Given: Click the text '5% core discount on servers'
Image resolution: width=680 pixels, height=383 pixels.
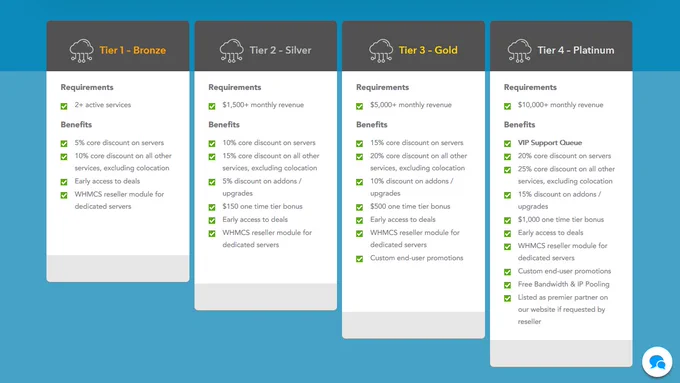Looking at the screenshot, I should pyautogui.click(x=119, y=143).
